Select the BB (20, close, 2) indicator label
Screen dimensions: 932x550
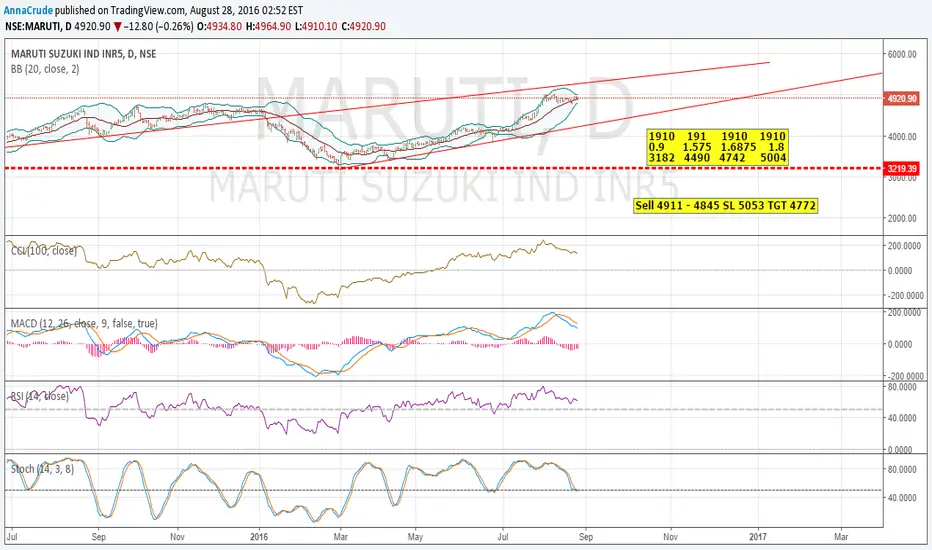[x=45, y=69]
